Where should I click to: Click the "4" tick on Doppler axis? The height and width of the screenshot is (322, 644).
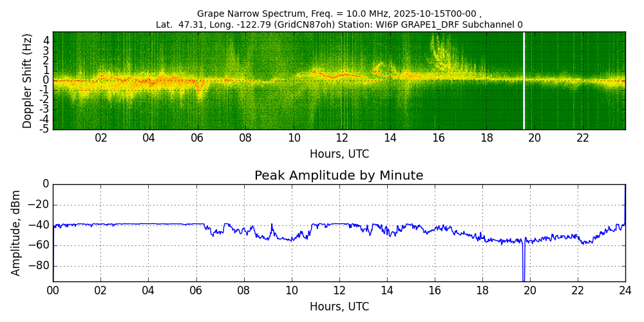coord(46,41)
